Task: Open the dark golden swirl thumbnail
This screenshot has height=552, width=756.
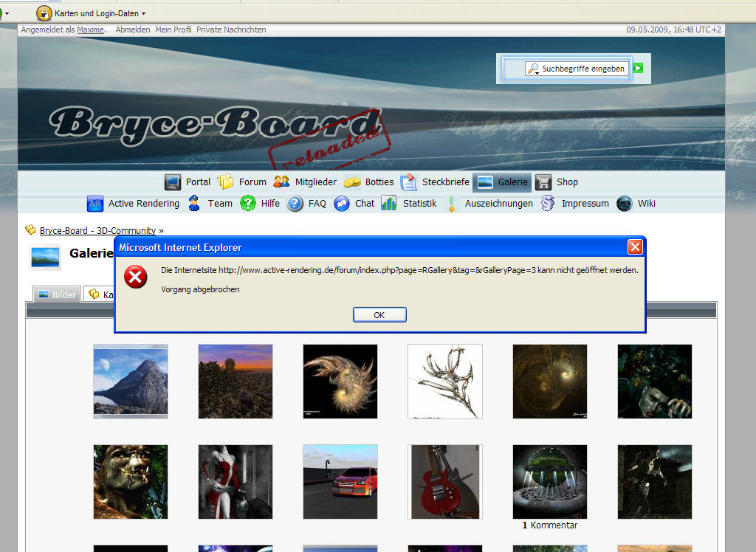Action: 549,382
